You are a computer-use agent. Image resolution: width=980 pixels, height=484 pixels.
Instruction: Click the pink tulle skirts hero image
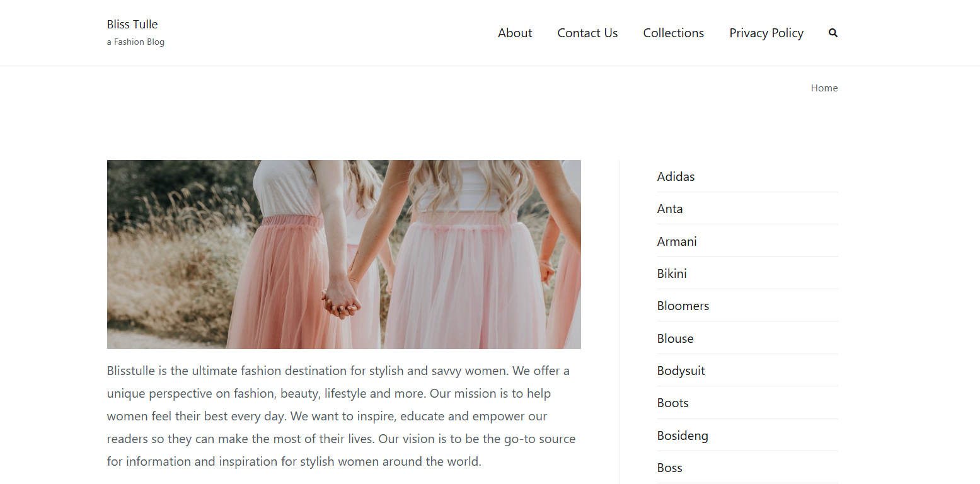343,254
